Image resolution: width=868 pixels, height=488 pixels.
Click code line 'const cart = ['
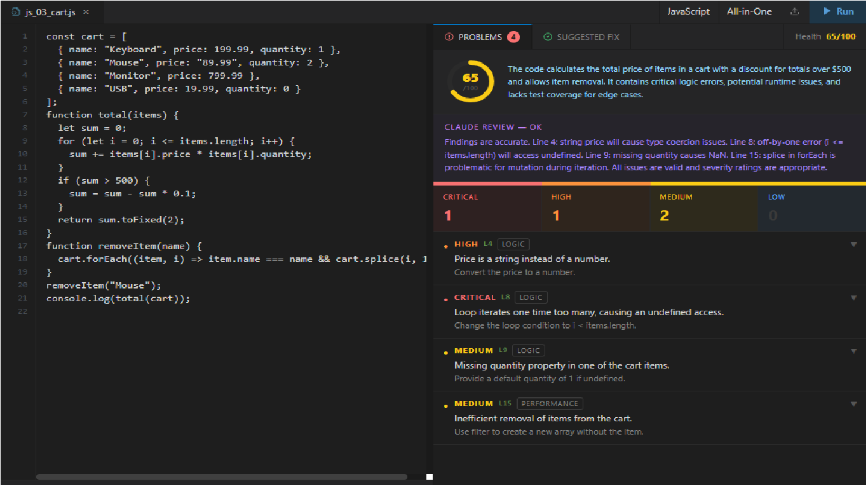[86, 37]
